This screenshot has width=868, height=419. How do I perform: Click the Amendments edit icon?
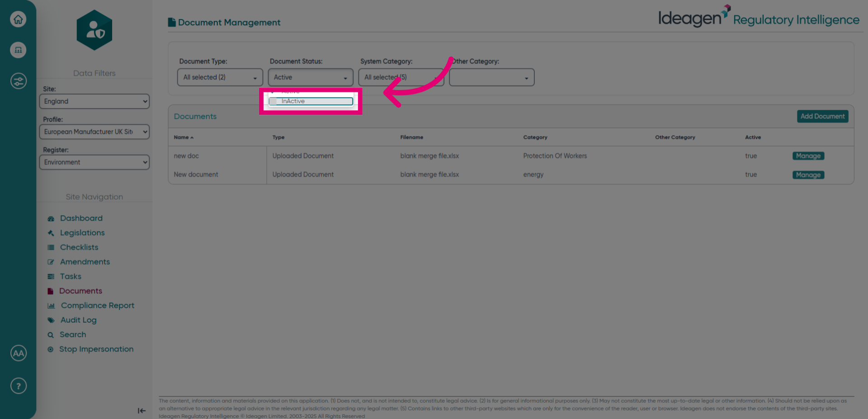coord(51,262)
